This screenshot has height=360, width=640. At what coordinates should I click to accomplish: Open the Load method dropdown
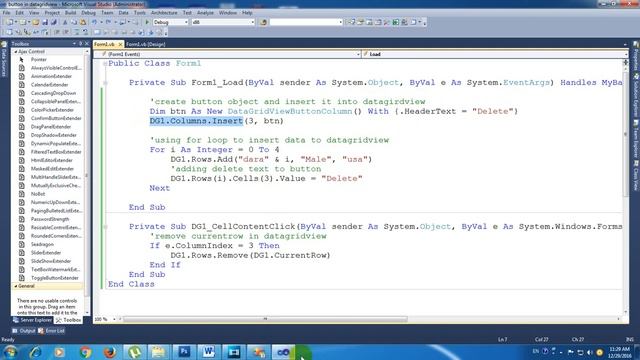tap(626, 54)
